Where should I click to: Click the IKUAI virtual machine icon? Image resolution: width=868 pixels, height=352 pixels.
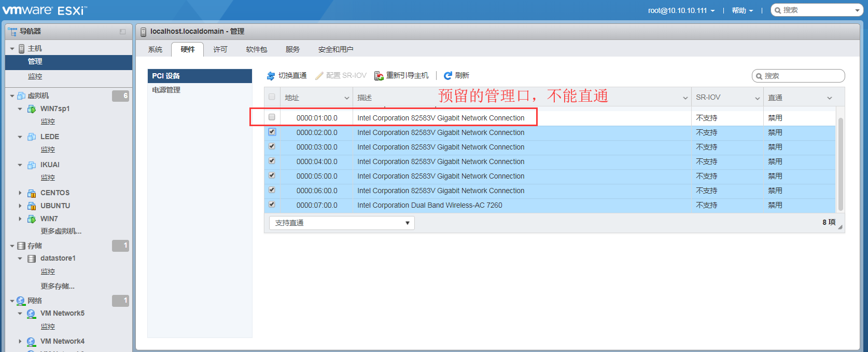click(32, 165)
